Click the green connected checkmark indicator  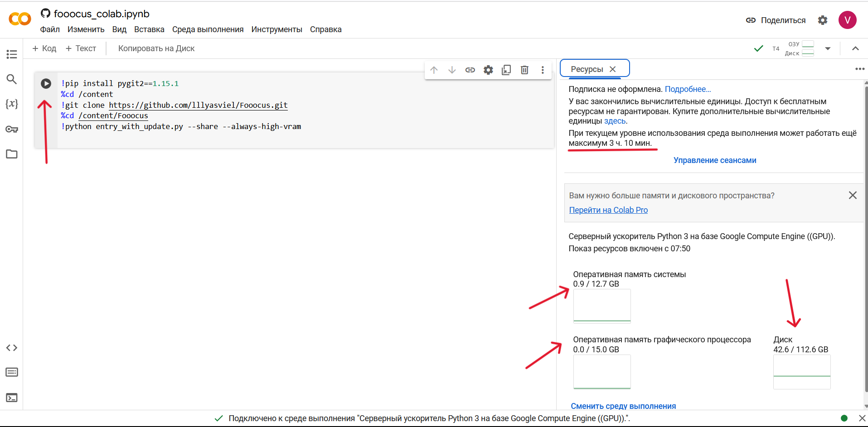[758, 48]
